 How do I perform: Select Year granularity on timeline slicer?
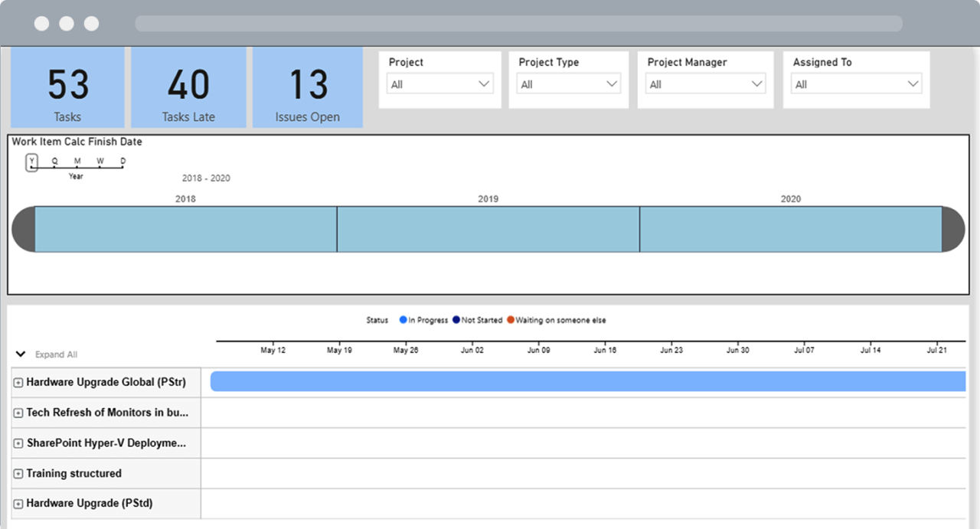(31, 162)
